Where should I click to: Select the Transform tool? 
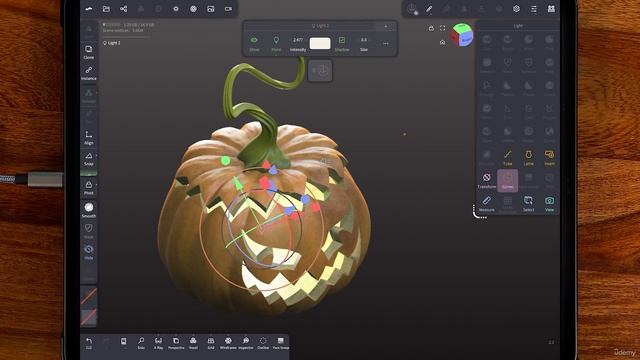tap(487, 180)
